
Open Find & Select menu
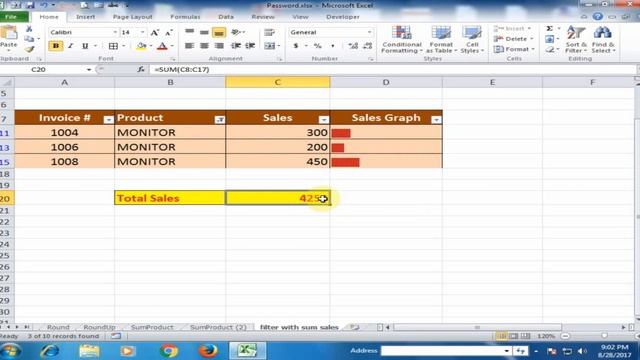coord(603,40)
